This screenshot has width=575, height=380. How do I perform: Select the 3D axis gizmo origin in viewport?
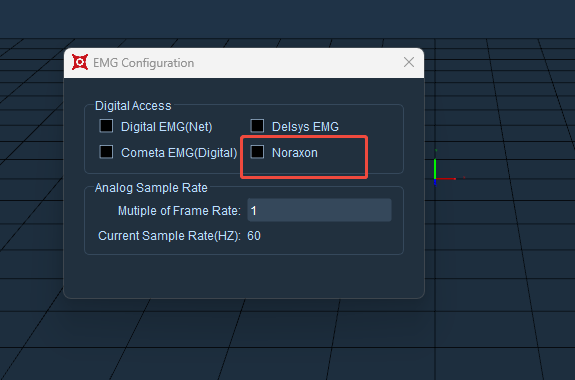coord(435,179)
